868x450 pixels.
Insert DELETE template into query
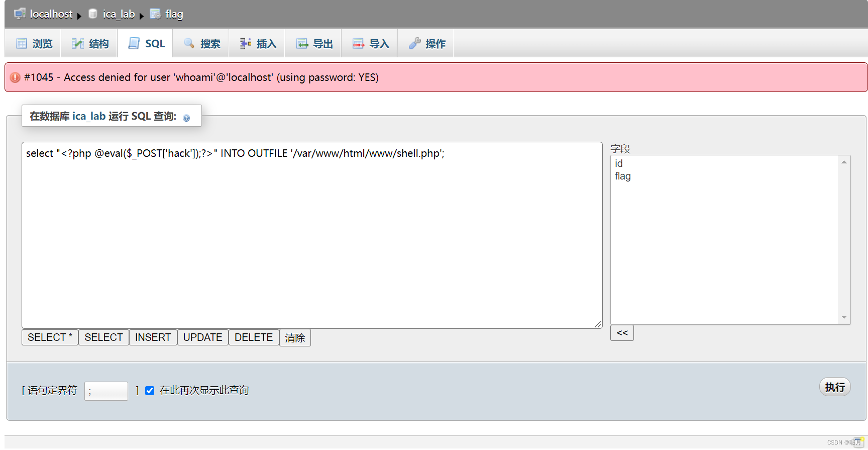[254, 337]
